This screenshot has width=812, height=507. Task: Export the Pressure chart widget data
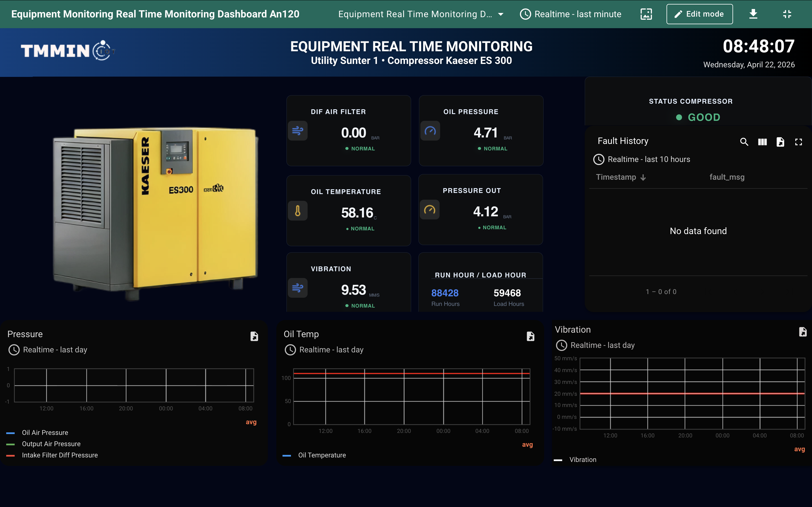coord(254,336)
